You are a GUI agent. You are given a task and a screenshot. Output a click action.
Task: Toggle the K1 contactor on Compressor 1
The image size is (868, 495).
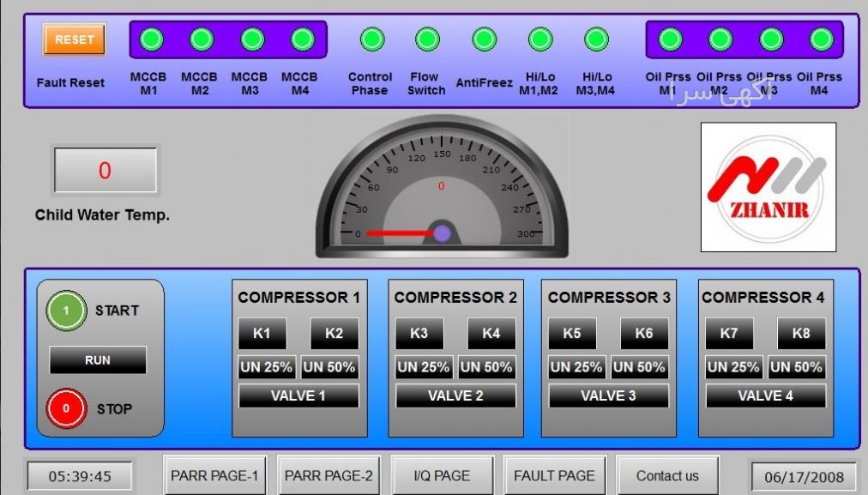[x=262, y=334]
